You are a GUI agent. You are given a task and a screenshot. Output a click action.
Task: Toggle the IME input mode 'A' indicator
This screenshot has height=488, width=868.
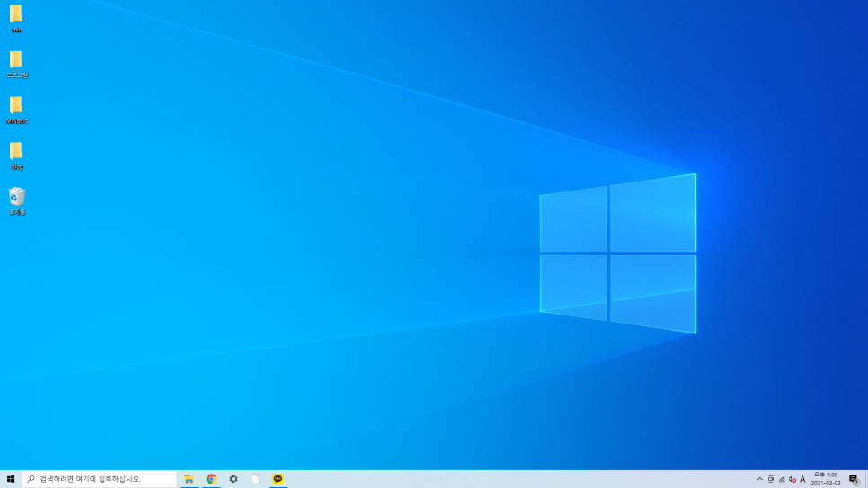point(802,479)
